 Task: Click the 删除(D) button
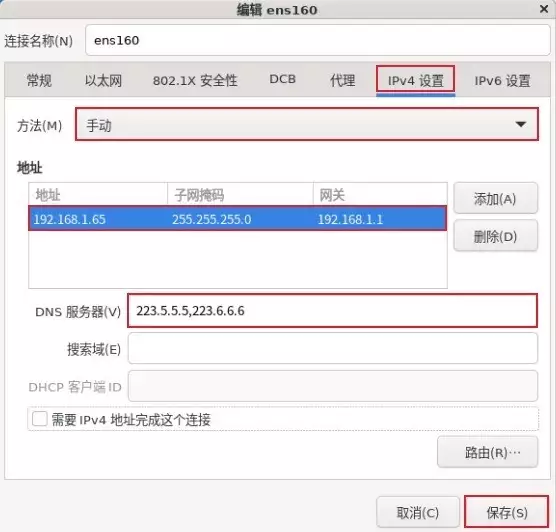tap(495, 236)
